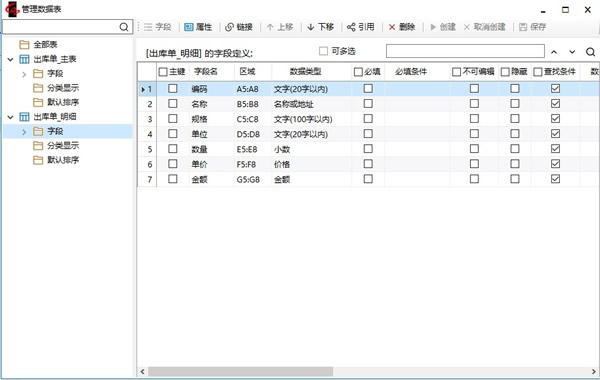Click the scrollbar left arrow
Screen dimensions: 600x380
[x=142, y=372]
